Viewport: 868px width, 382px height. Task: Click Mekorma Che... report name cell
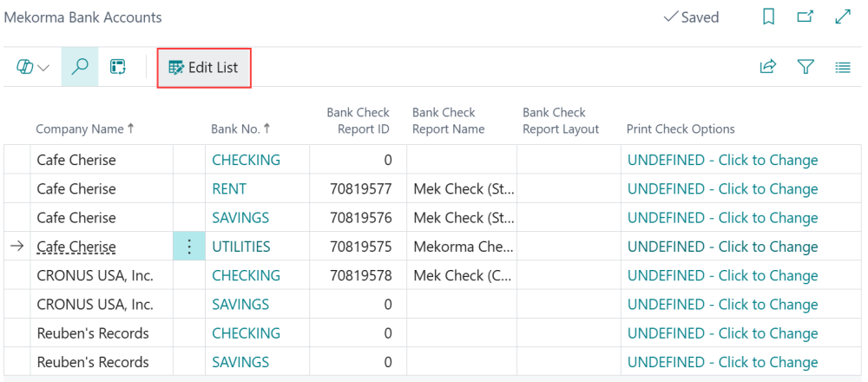463,247
